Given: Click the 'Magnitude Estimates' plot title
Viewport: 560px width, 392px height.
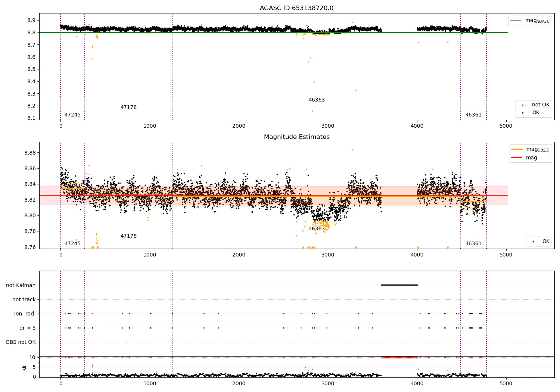Looking at the screenshot, I should [296, 137].
